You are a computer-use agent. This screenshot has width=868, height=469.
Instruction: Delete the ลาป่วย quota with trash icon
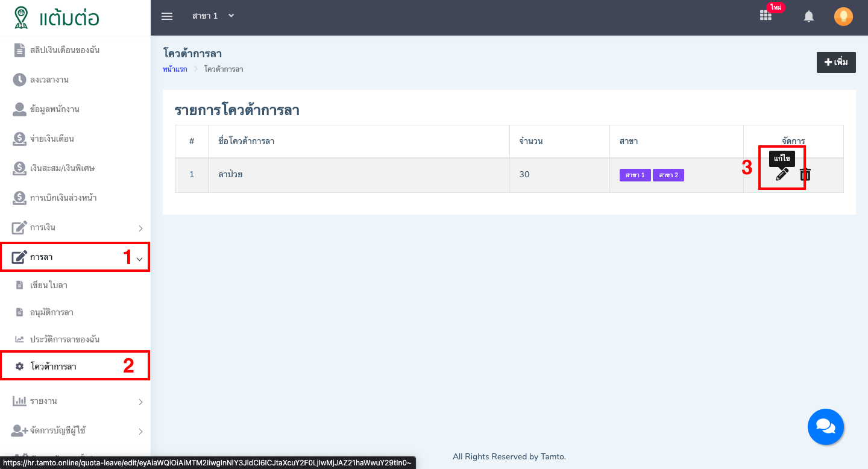tap(804, 175)
